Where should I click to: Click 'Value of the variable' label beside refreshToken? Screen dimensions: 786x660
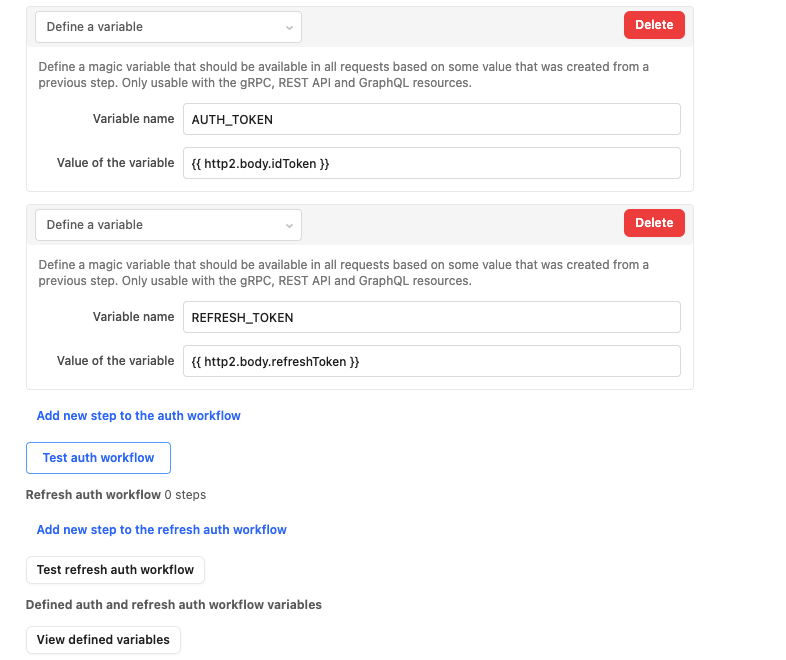click(115, 361)
